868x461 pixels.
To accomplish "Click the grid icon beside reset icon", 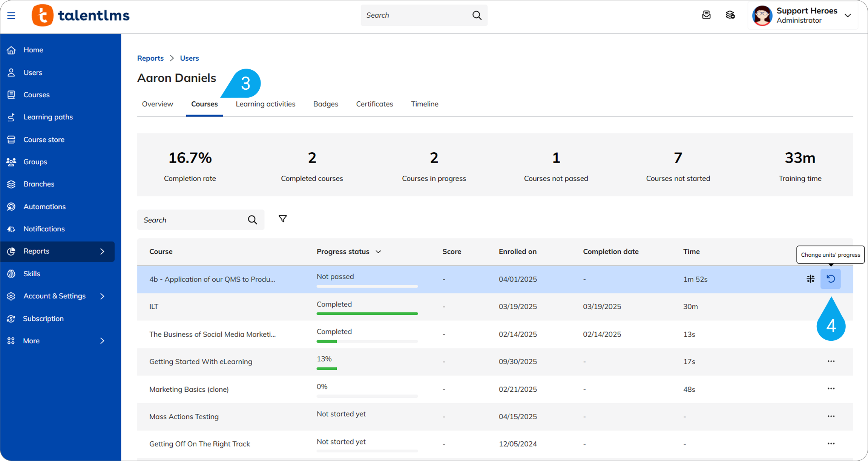I will point(810,279).
